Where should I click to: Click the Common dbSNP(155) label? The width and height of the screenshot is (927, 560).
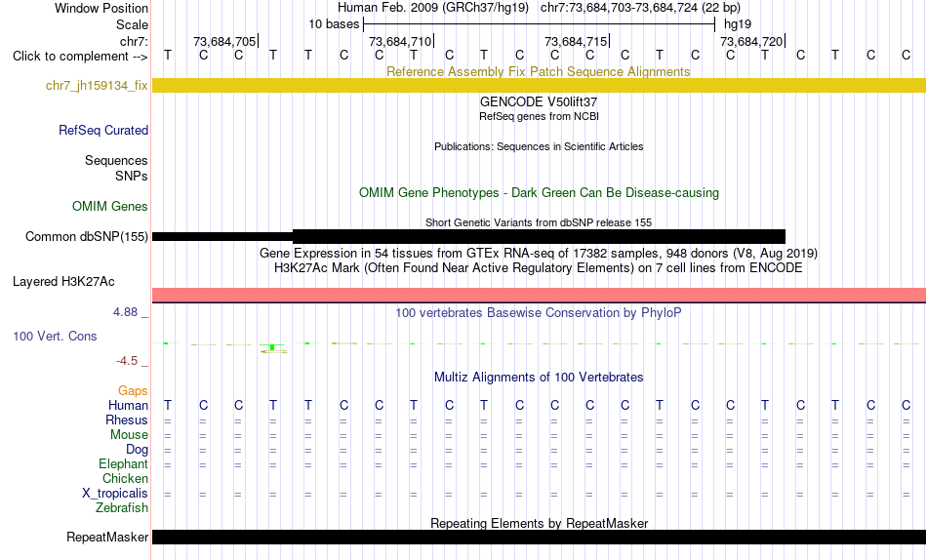click(86, 236)
